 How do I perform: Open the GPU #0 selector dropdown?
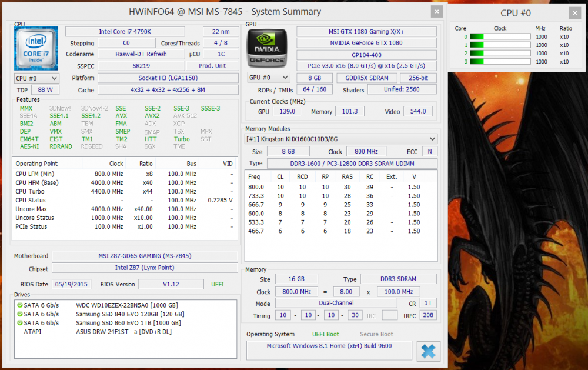pos(269,78)
